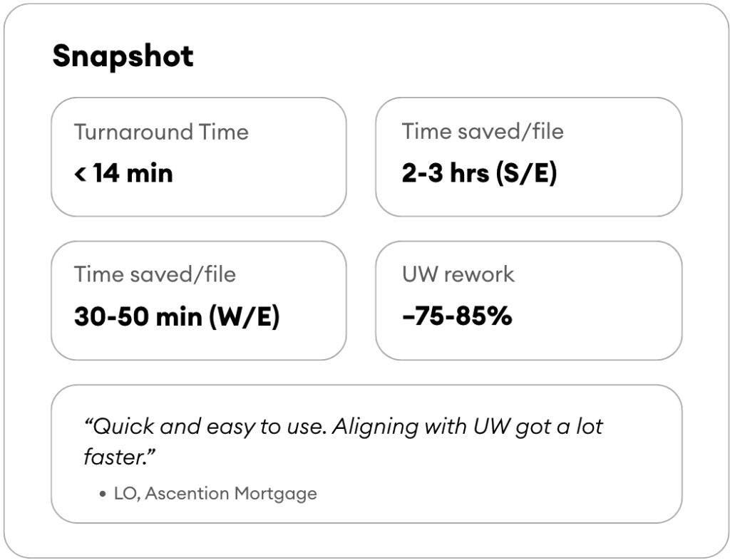Click the testimonial quote card

point(367,454)
